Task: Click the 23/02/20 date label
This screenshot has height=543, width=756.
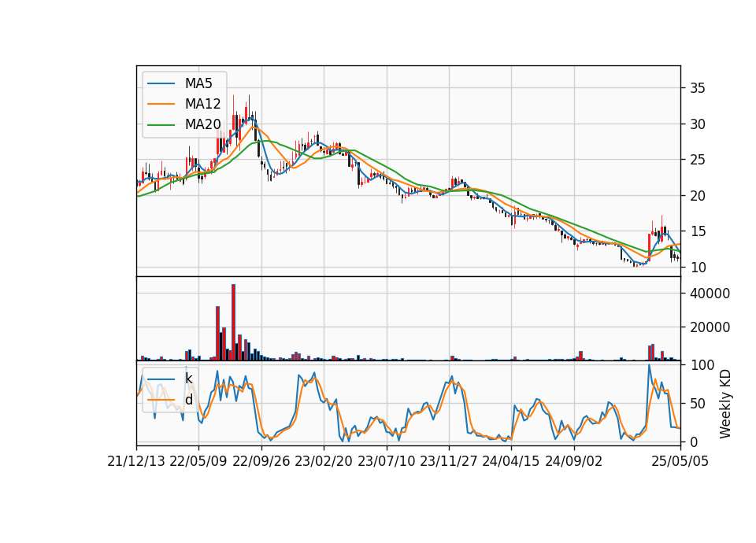Action: pos(324,461)
